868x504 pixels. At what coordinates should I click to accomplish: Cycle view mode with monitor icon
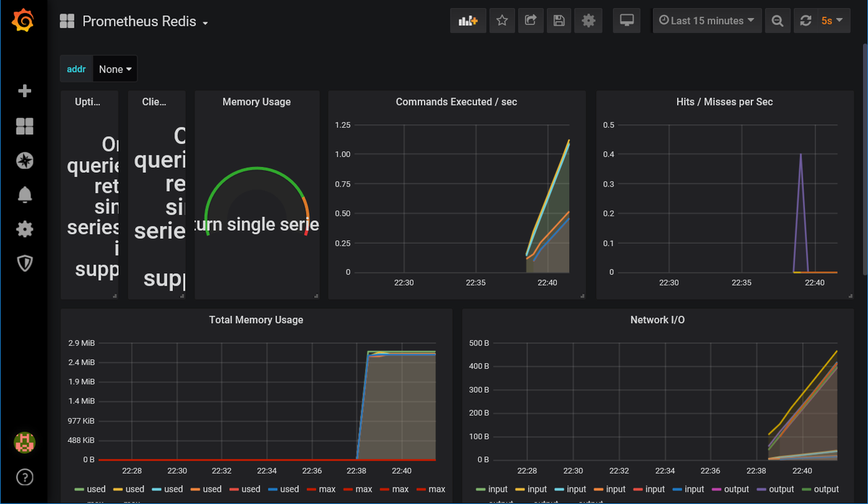pos(627,21)
